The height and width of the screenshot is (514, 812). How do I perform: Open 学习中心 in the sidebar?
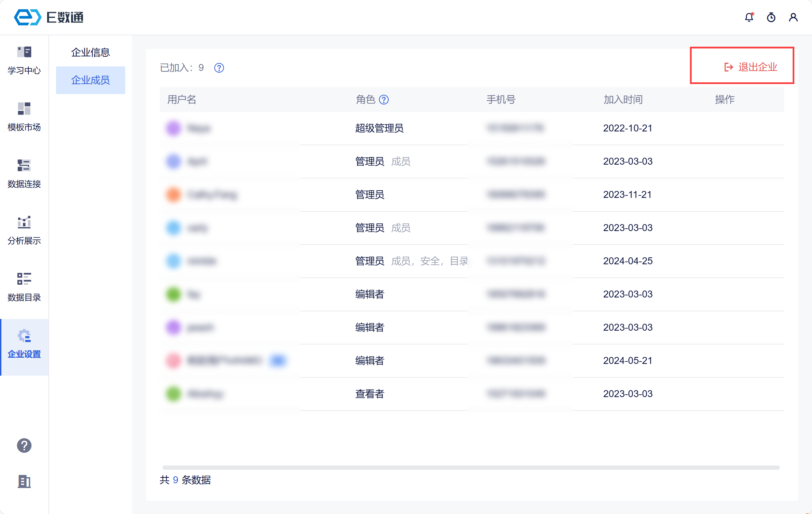[x=24, y=61]
